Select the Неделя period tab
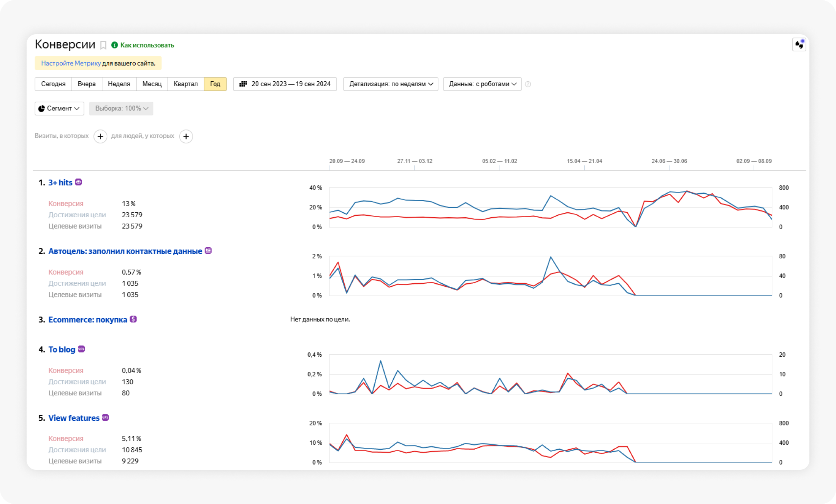 point(119,84)
